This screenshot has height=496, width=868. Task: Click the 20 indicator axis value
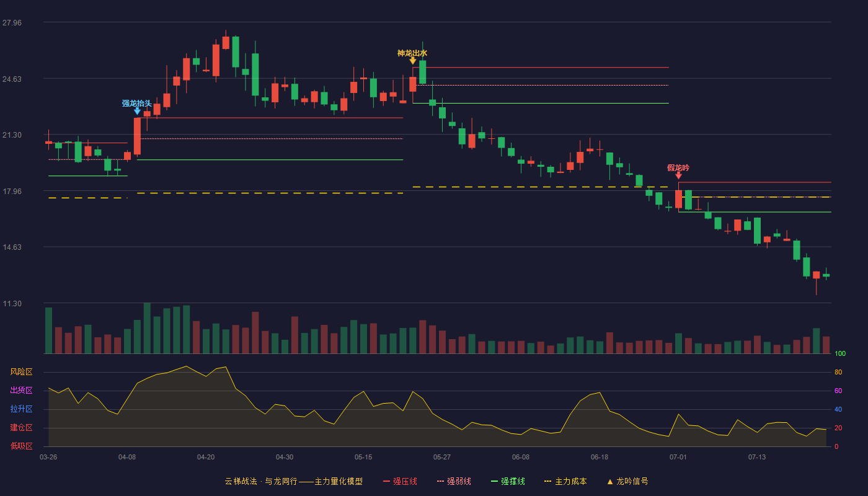(838, 428)
